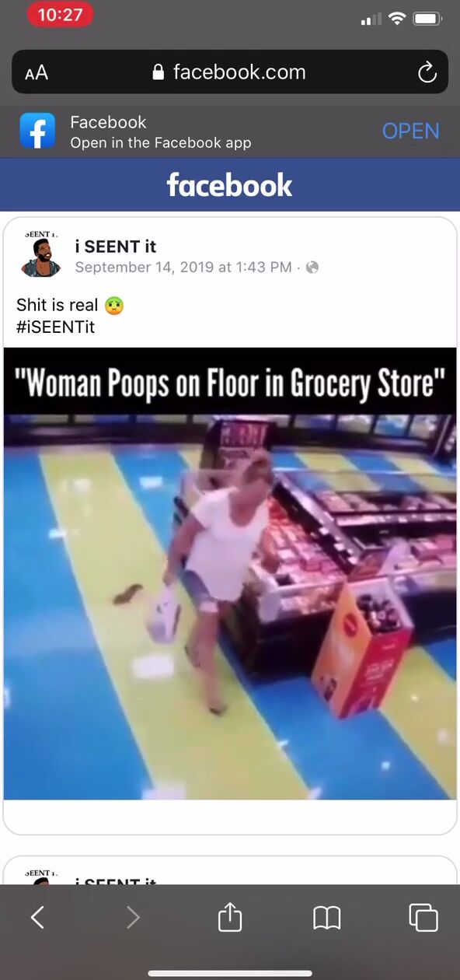Tap the home indicator bar

click(x=230, y=973)
